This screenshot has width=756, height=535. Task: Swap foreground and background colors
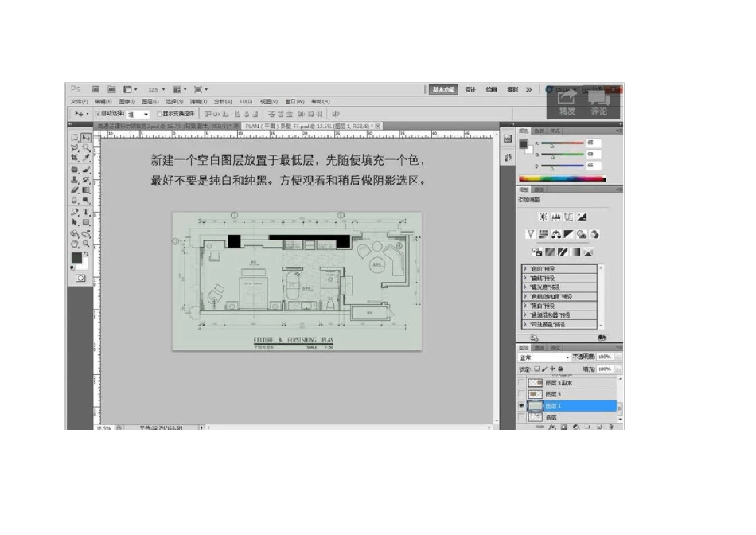click(87, 254)
